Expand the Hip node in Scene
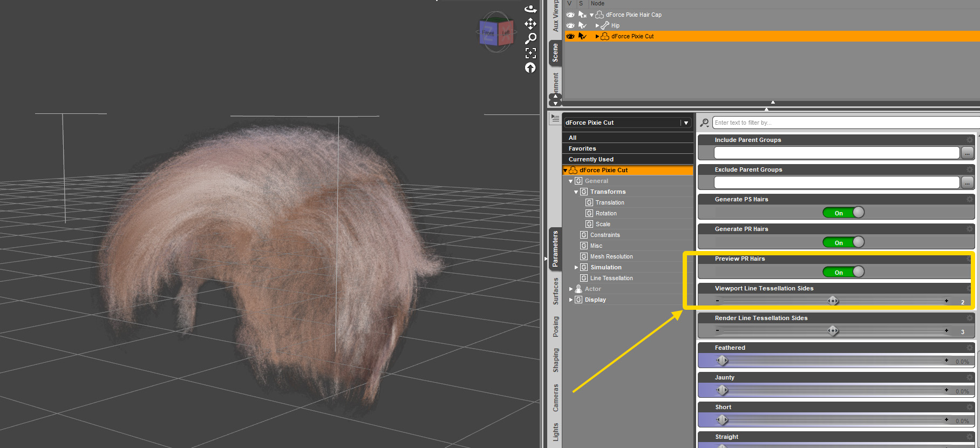The width and height of the screenshot is (980, 448). coord(597,25)
